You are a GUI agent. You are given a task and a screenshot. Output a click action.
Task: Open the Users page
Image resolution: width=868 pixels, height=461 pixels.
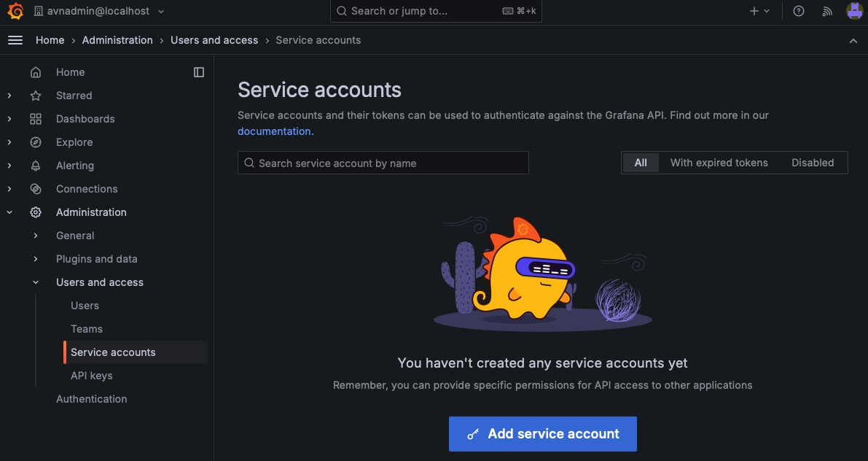(x=85, y=306)
